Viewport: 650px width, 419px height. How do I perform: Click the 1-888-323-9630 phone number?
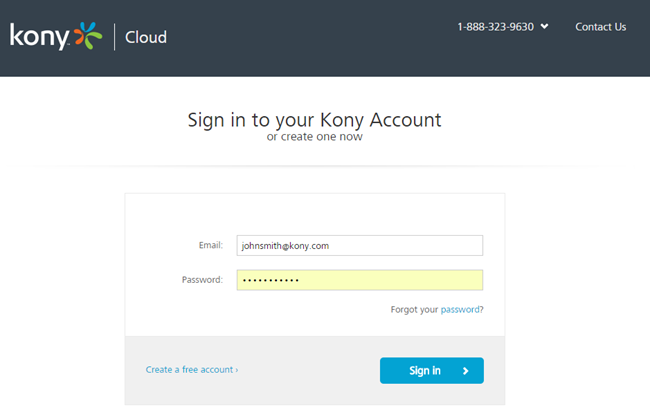coord(495,27)
